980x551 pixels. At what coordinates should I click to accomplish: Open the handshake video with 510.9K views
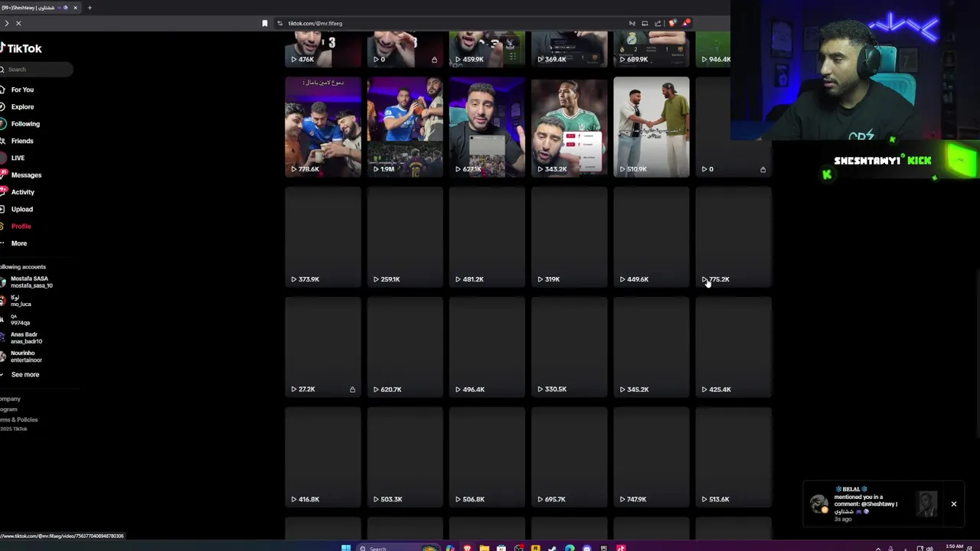point(652,127)
